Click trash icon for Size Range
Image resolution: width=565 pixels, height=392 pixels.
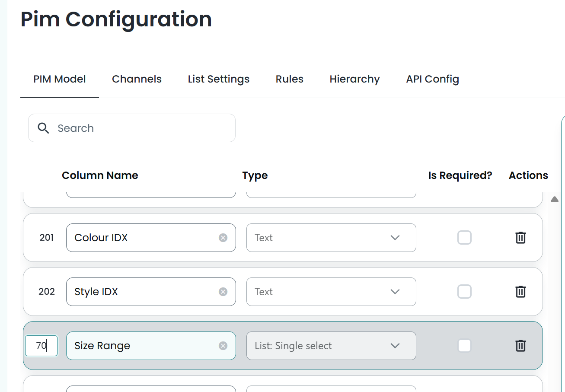pos(520,346)
